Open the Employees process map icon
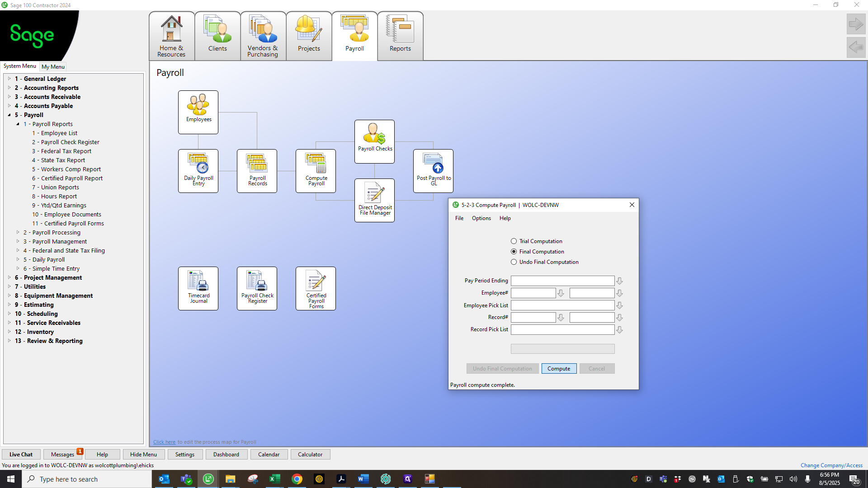Viewport: 868px width, 488px height. [x=198, y=112]
